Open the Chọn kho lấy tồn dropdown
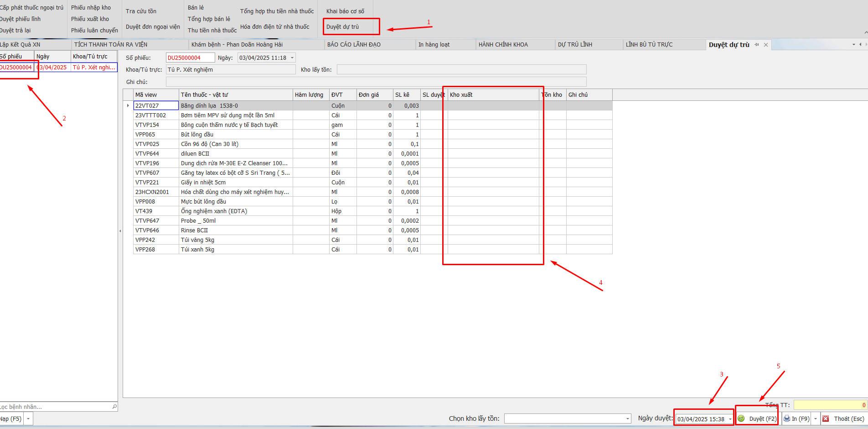Image resolution: width=868 pixels, height=429 pixels. [628, 419]
